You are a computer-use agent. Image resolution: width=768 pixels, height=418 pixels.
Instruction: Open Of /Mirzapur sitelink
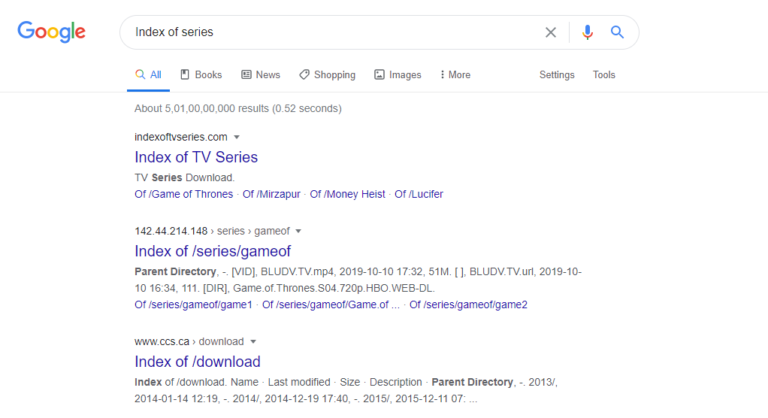point(271,194)
